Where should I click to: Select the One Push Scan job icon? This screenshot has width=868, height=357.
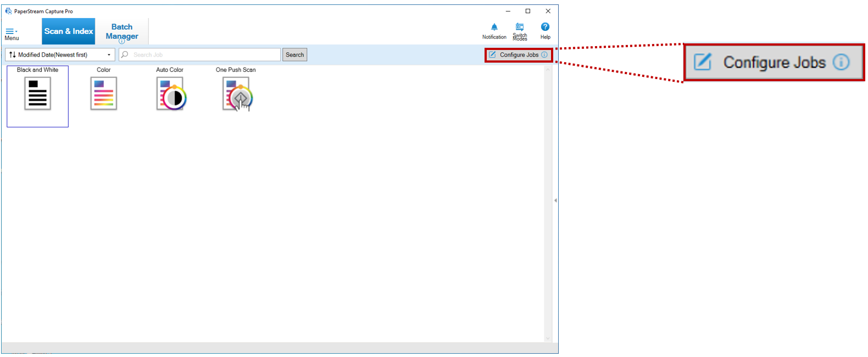point(237,94)
